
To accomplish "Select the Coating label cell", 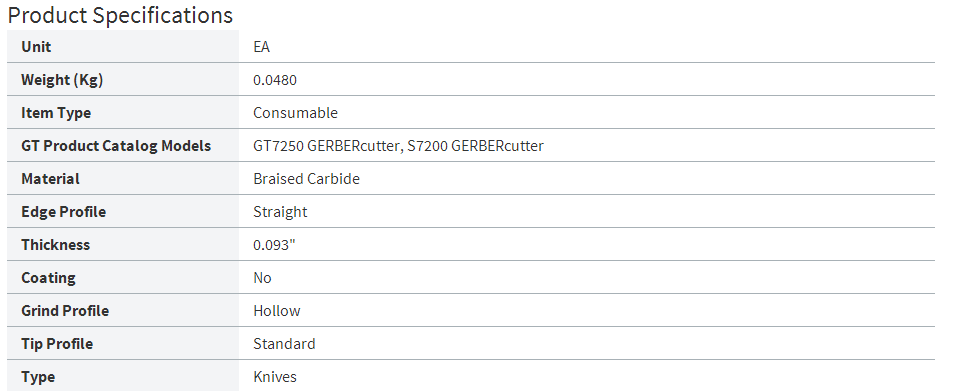I will pos(123,278).
